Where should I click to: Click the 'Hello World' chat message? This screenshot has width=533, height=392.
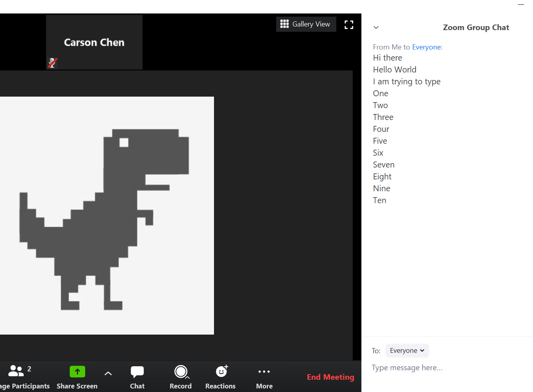395,70
